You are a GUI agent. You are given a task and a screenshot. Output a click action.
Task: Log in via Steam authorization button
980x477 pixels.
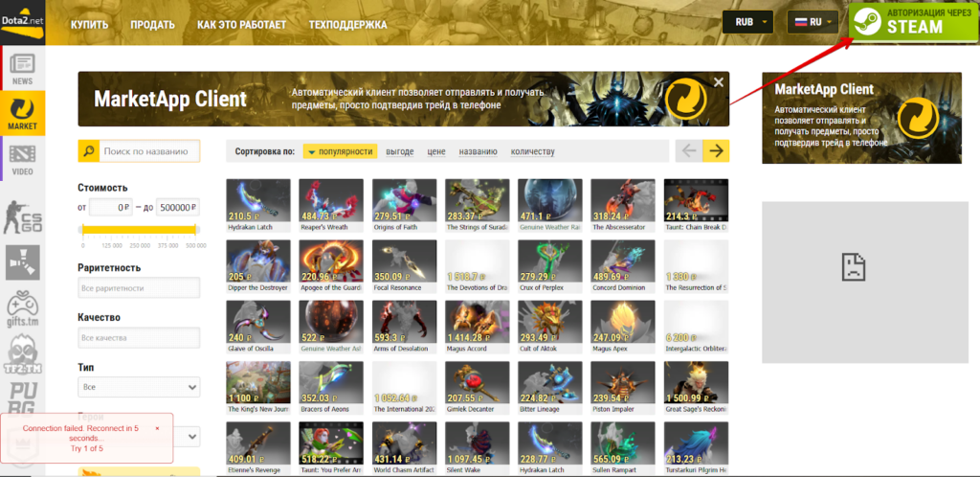coord(914,22)
